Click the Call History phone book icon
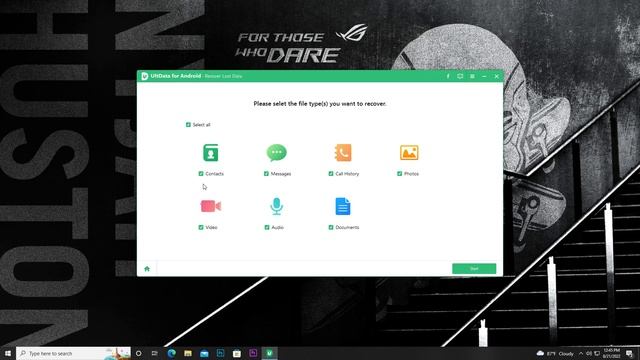The height and width of the screenshot is (360, 640). click(343, 153)
